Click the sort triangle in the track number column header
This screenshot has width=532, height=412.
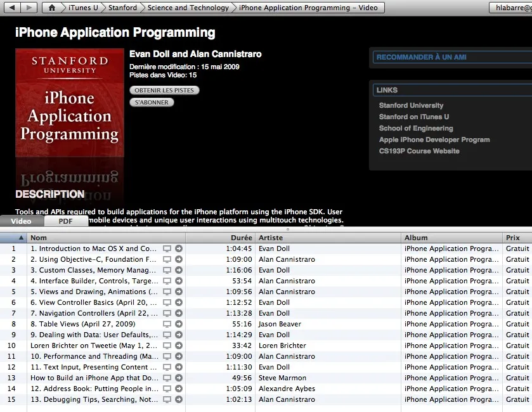21,238
